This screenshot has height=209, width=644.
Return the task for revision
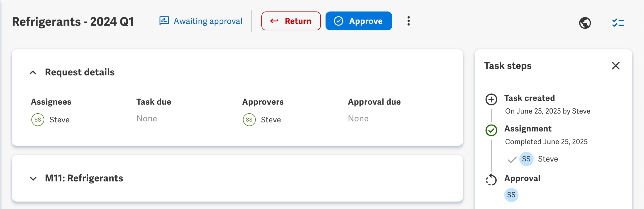[291, 21]
